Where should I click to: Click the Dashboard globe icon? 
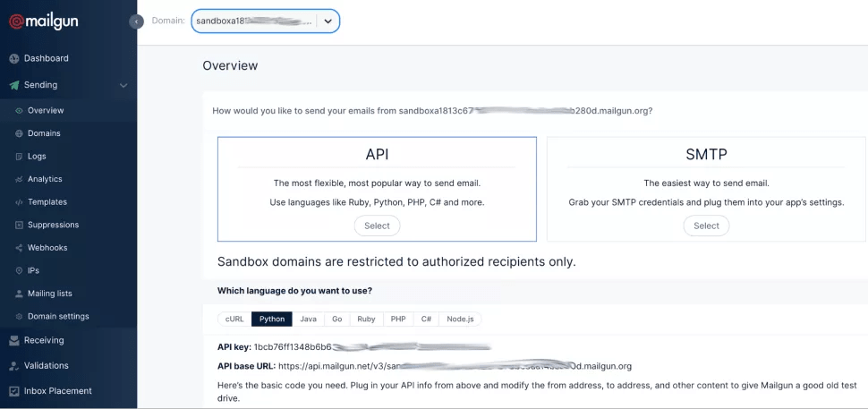pyautogui.click(x=14, y=59)
